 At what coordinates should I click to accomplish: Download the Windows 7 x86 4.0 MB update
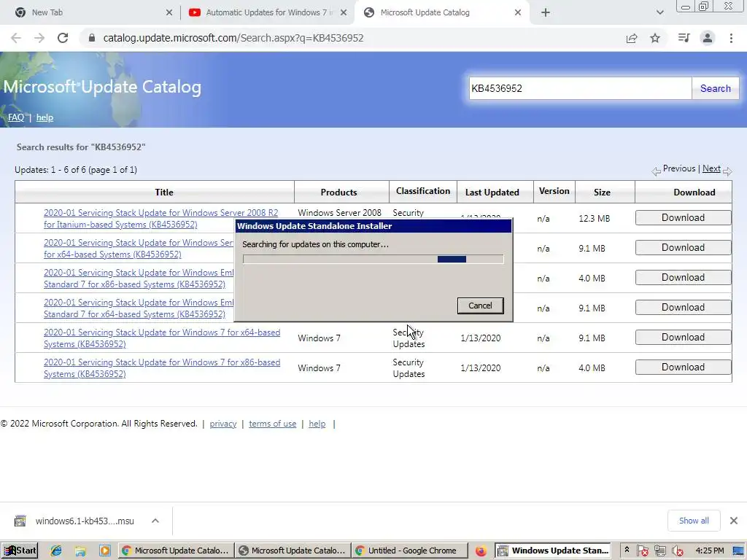(683, 367)
